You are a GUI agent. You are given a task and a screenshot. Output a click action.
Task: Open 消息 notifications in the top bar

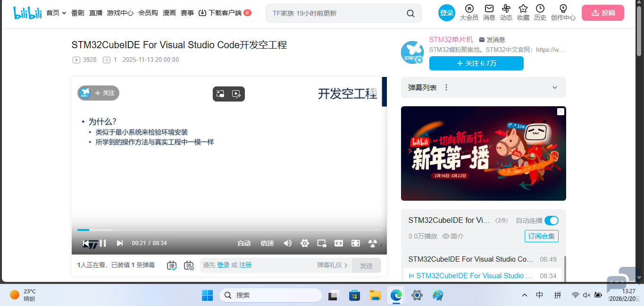489,13
